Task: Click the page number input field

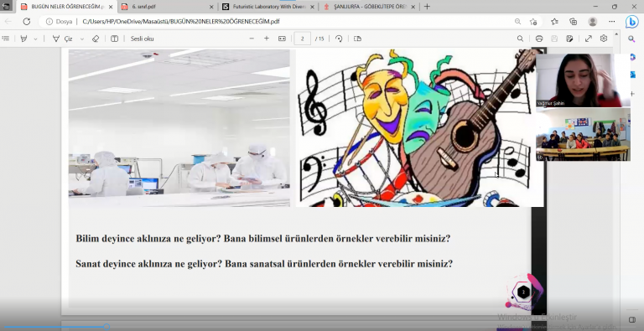Action: point(303,39)
